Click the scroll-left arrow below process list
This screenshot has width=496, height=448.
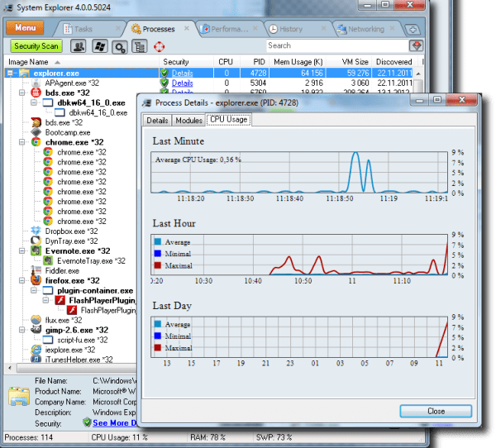pyautogui.click(x=10, y=368)
